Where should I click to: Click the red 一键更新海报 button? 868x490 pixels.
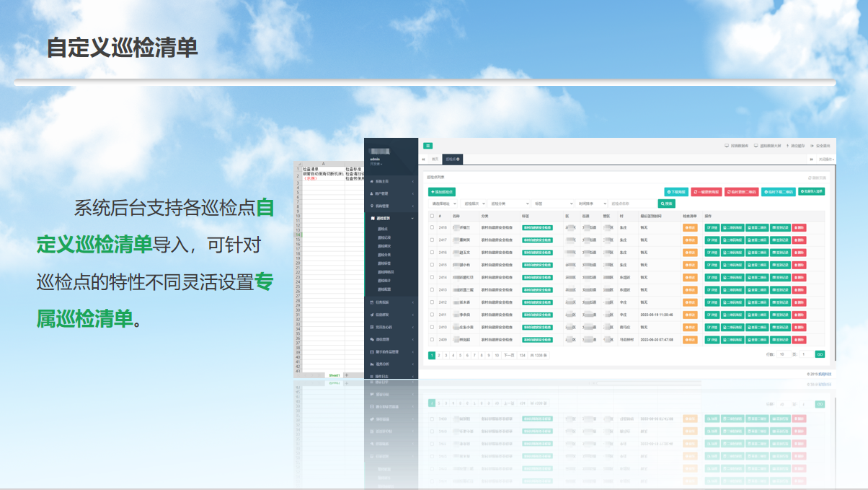pos(707,192)
